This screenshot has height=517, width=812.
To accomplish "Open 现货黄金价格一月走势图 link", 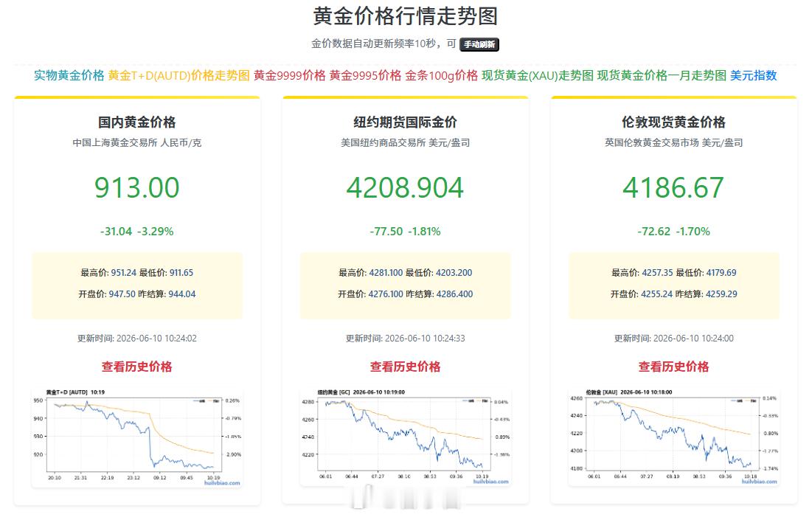I will click(x=662, y=76).
